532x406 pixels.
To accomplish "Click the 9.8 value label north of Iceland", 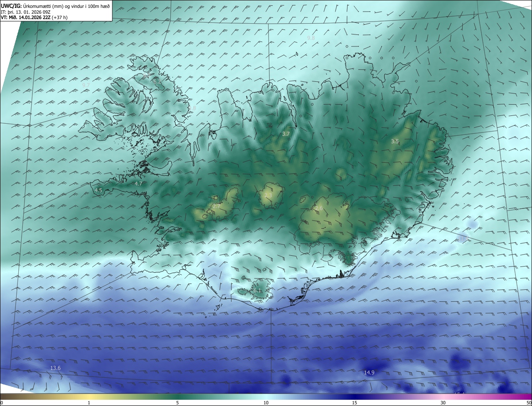I will 311,38.
